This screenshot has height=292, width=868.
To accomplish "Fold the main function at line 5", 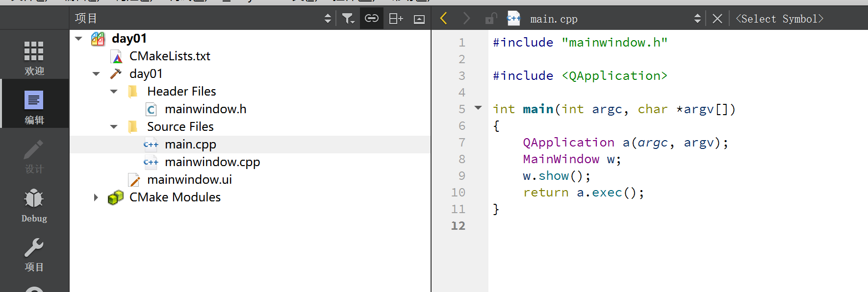I will [478, 108].
